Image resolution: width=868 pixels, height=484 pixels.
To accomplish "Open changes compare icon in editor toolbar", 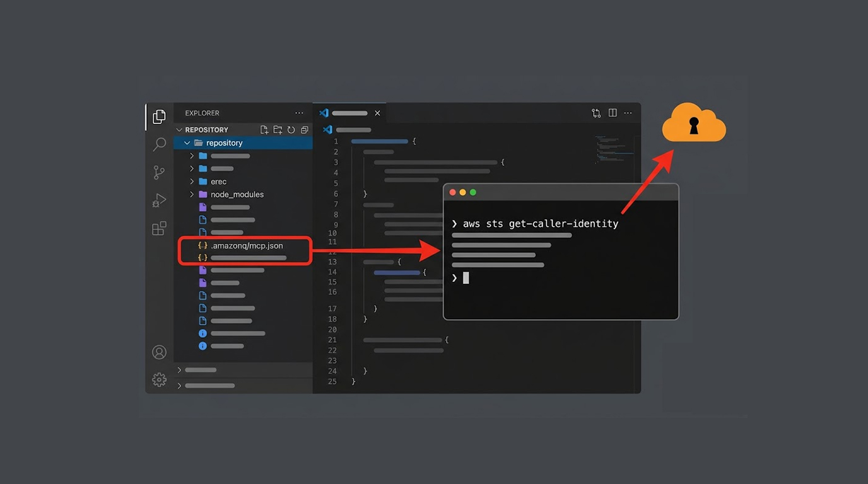I will pos(596,113).
